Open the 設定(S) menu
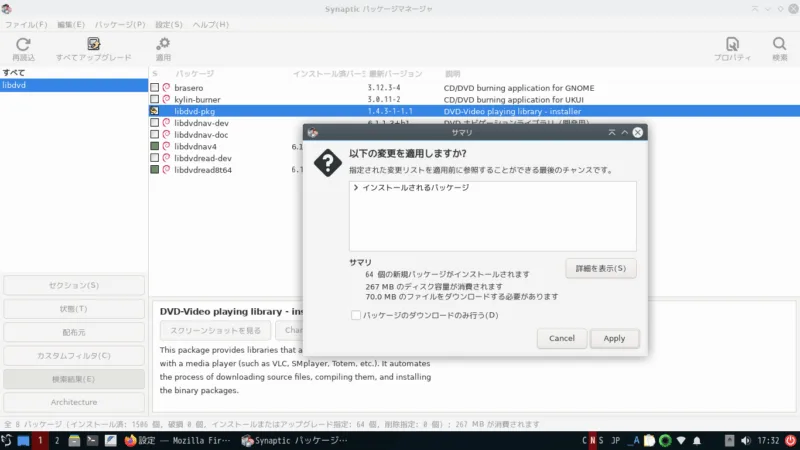This screenshot has width=800, height=450. [x=169, y=23]
